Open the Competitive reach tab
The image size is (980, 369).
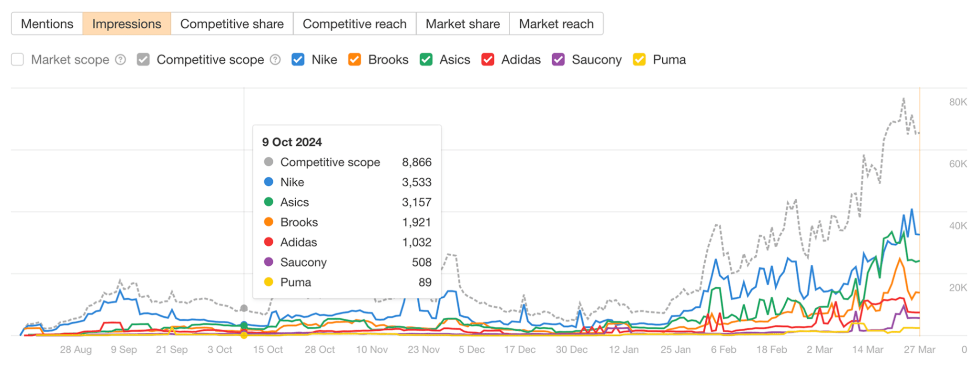[354, 24]
